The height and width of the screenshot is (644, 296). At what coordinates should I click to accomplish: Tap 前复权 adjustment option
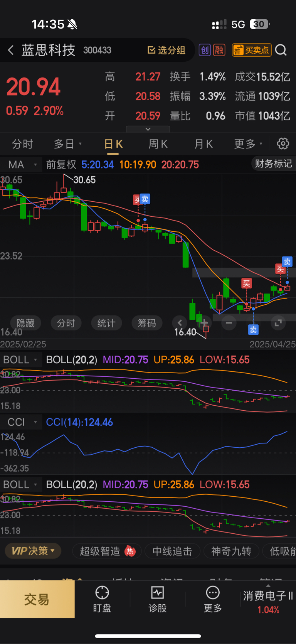click(x=61, y=165)
